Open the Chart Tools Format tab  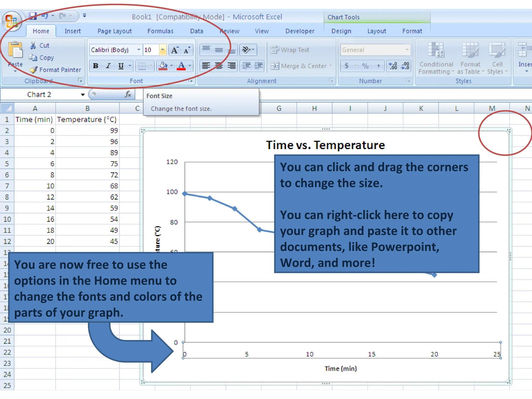(x=412, y=31)
